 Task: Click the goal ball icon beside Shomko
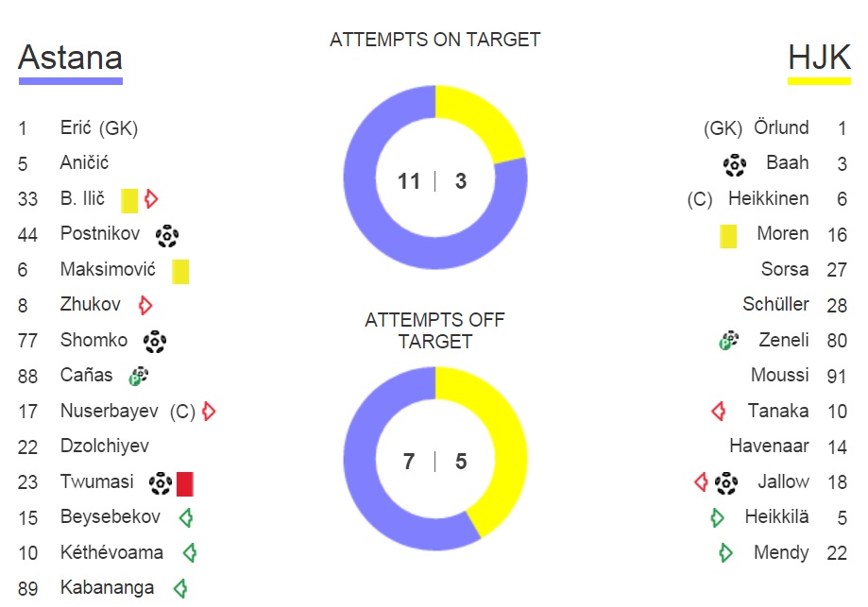(155, 342)
